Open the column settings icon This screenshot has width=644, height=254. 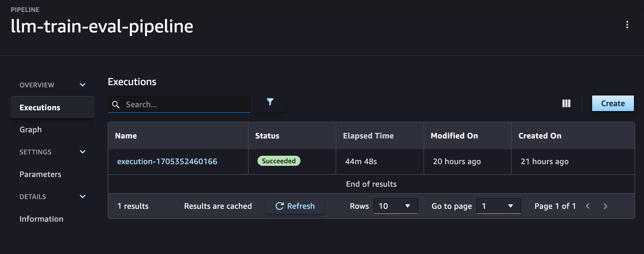(566, 104)
